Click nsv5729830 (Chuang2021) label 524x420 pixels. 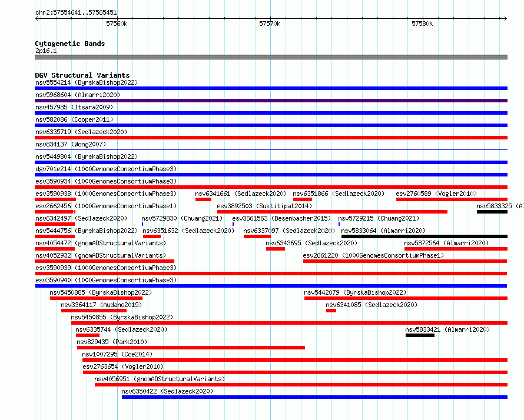coord(182,218)
